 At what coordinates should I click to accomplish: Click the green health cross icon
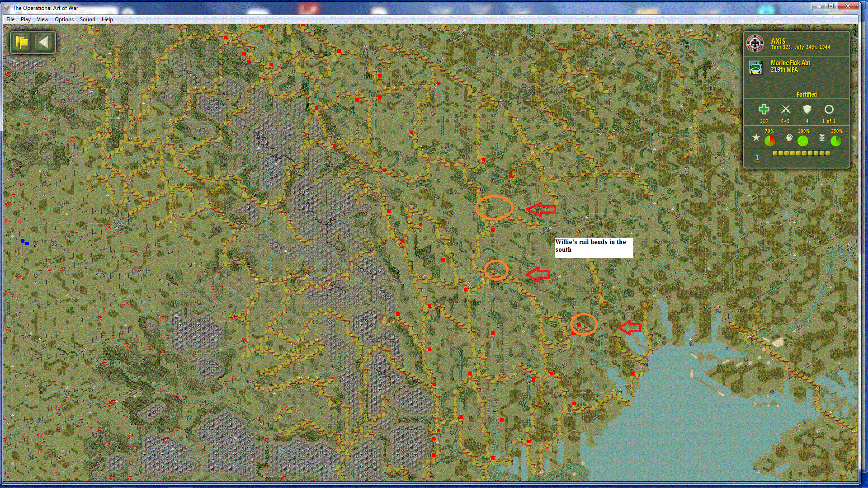[x=764, y=109]
